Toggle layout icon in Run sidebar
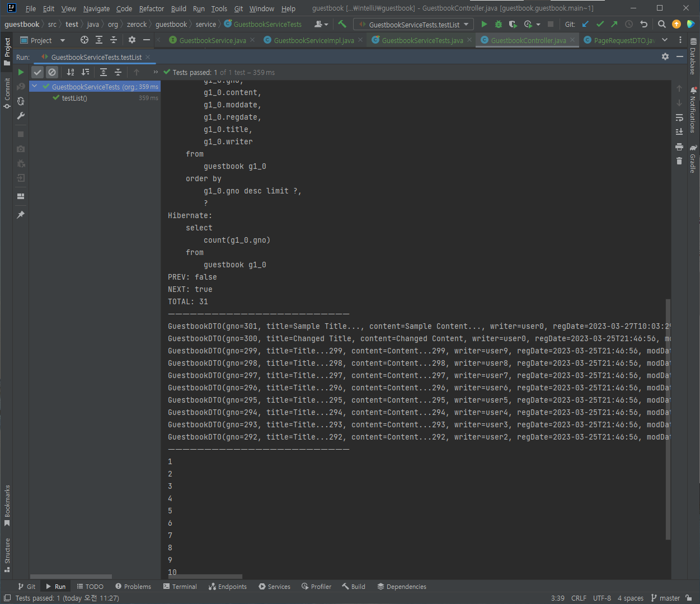The image size is (700, 604). tap(21, 196)
